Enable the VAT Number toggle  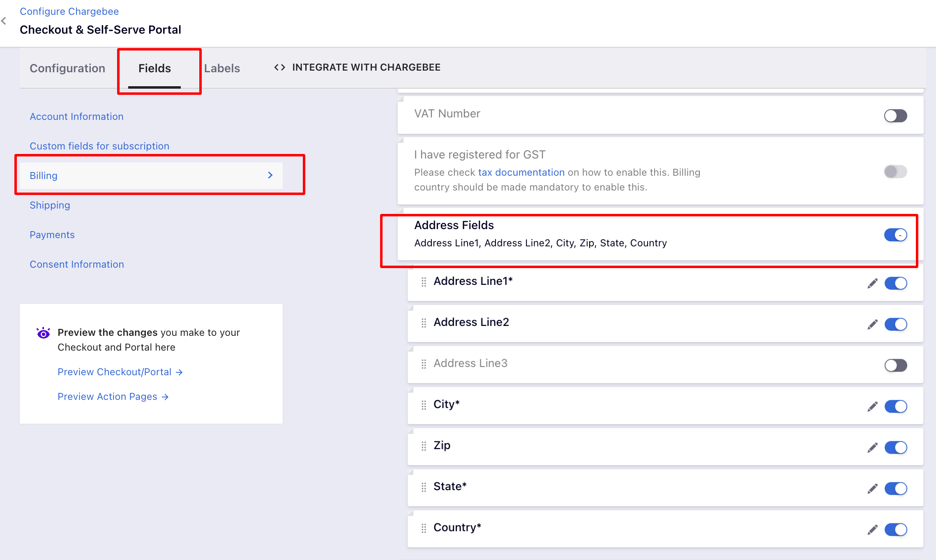[x=895, y=116]
